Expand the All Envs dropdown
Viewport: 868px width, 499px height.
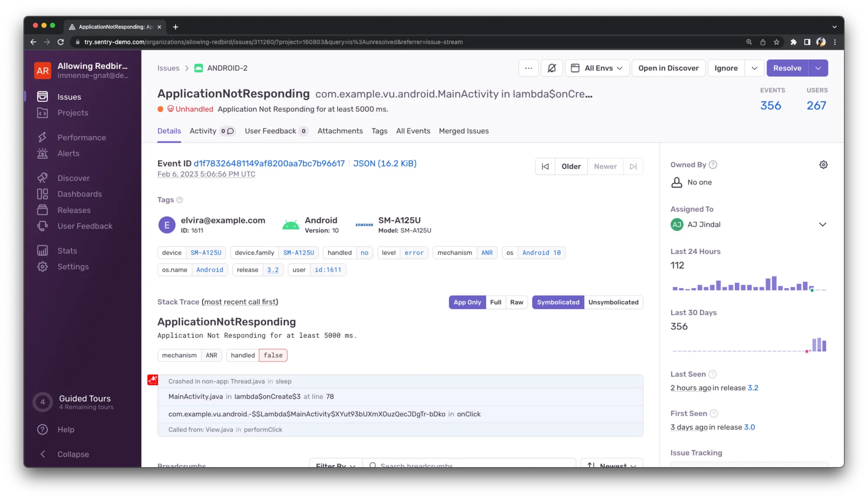pos(597,68)
